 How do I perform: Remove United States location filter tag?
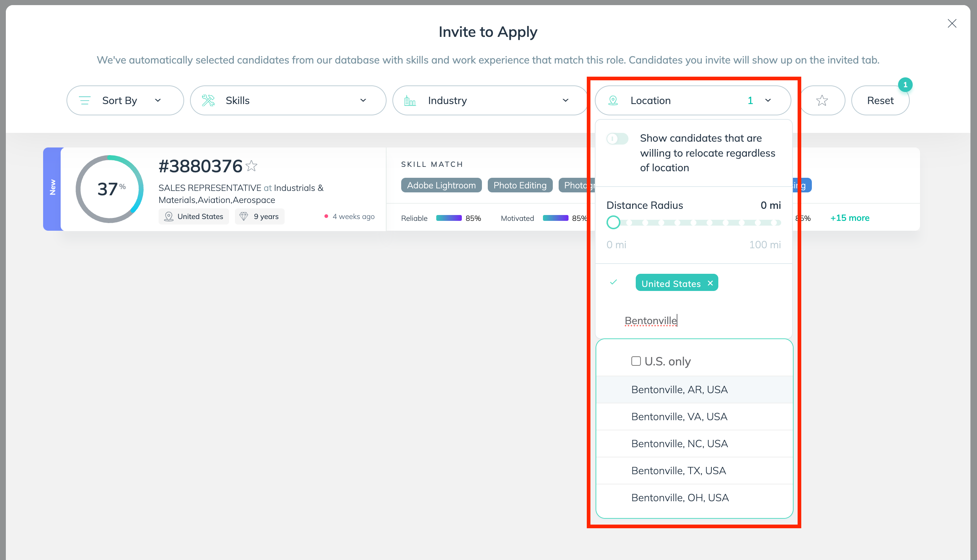pyautogui.click(x=710, y=282)
